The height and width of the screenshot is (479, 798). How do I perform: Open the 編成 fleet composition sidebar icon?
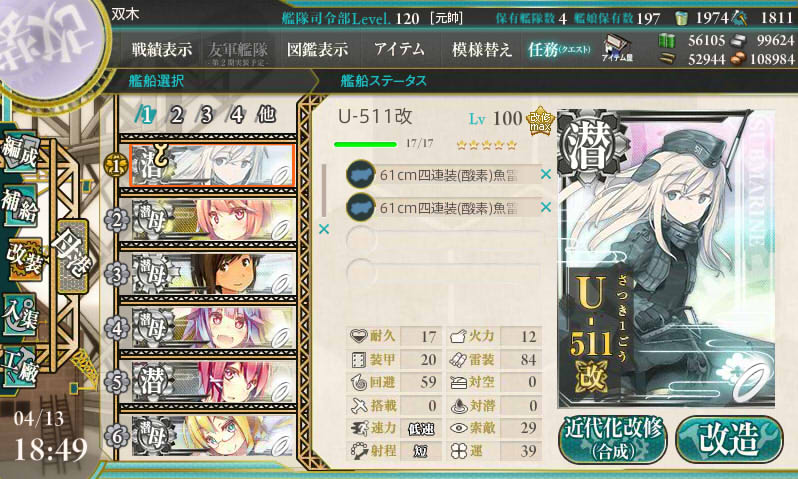(20, 151)
